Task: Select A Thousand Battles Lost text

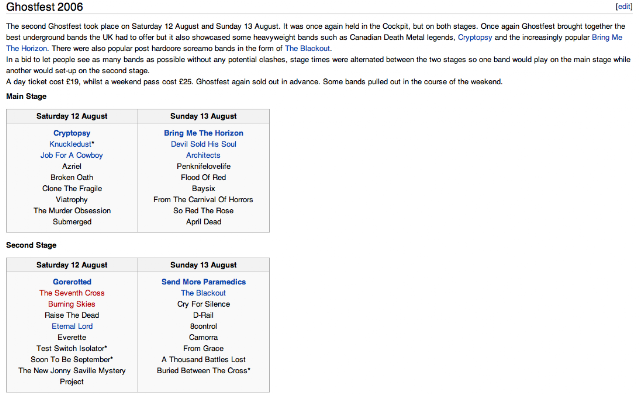Action: (203, 359)
